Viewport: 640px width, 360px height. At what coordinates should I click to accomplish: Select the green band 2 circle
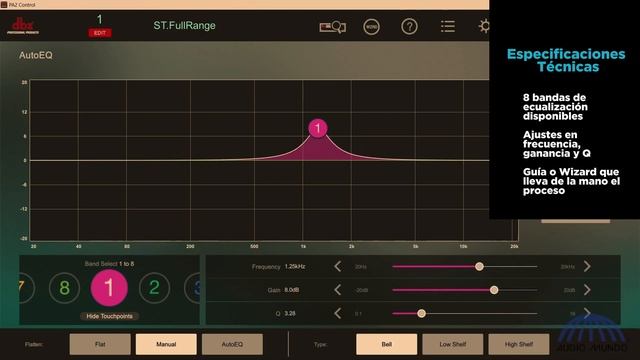click(154, 288)
